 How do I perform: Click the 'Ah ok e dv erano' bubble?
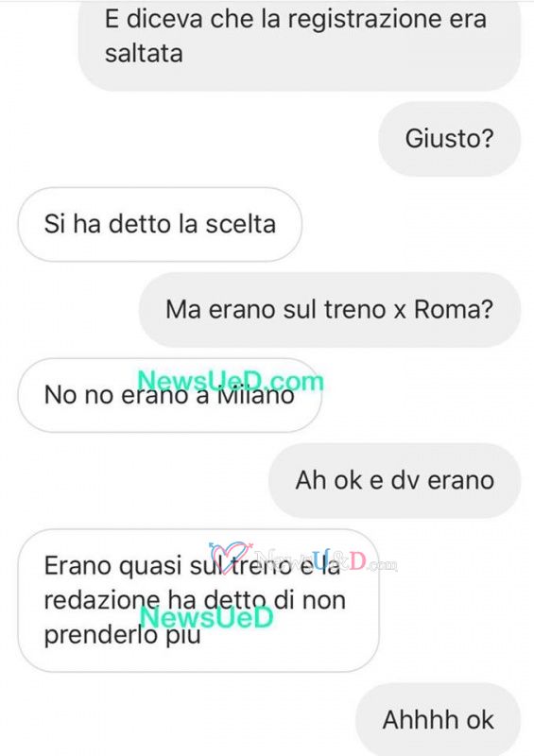tap(394, 480)
